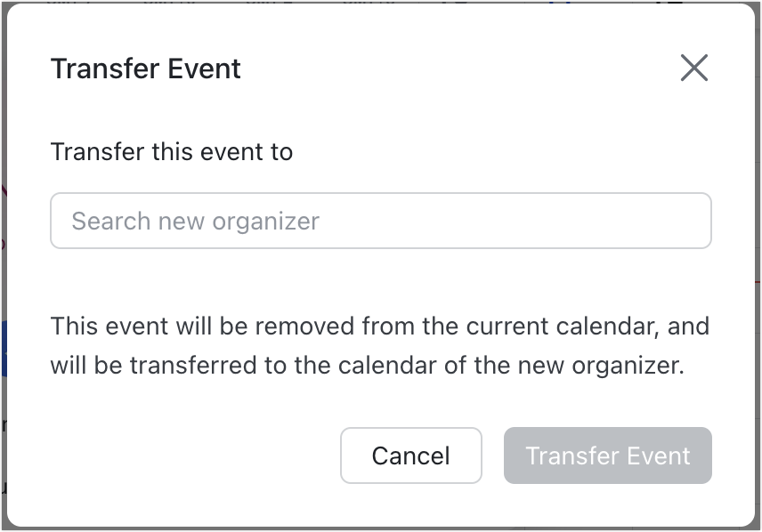Select the close icon near the Transfer Event title
The height and width of the screenshot is (532, 762).
point(695,67)
